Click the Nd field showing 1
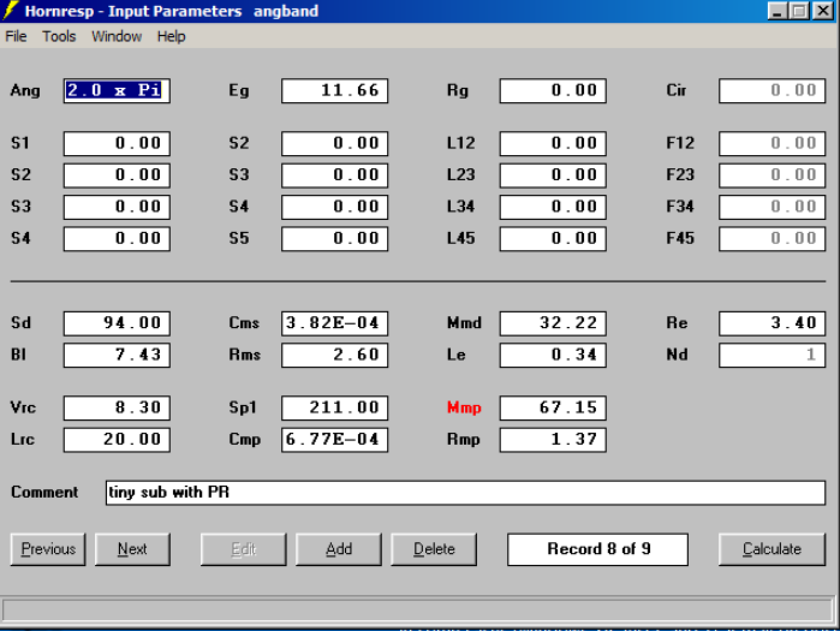This screenshot has width=840, height=631. pos(772,355)
